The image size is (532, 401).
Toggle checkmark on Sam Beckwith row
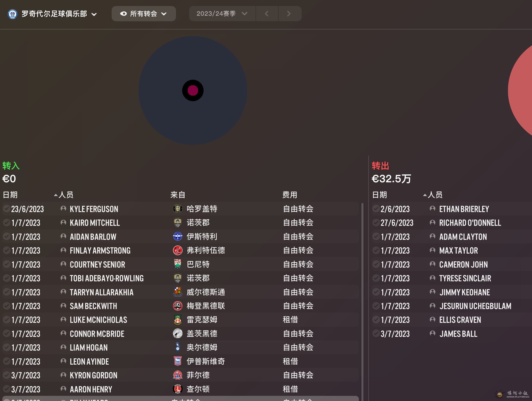click(6, 306)
